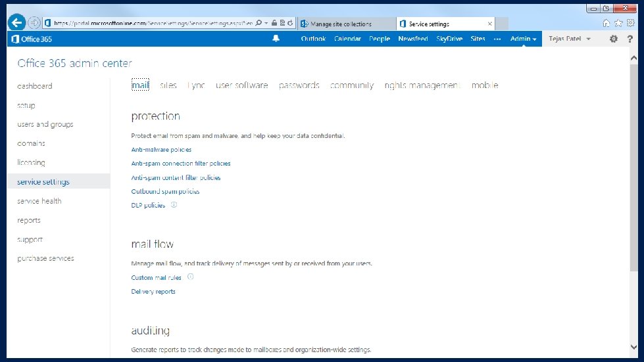644x362 pixels.
Task: Click the Office 365 logo
Action: click(32, 39)
